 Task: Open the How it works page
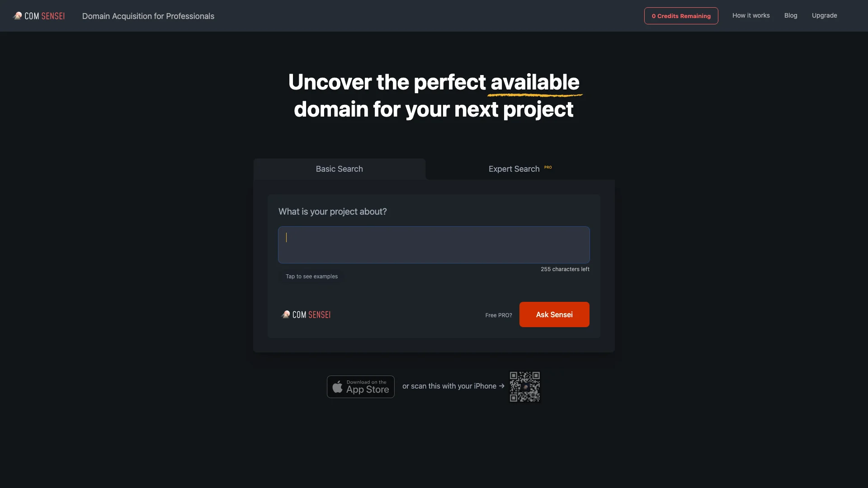(751, 15)
